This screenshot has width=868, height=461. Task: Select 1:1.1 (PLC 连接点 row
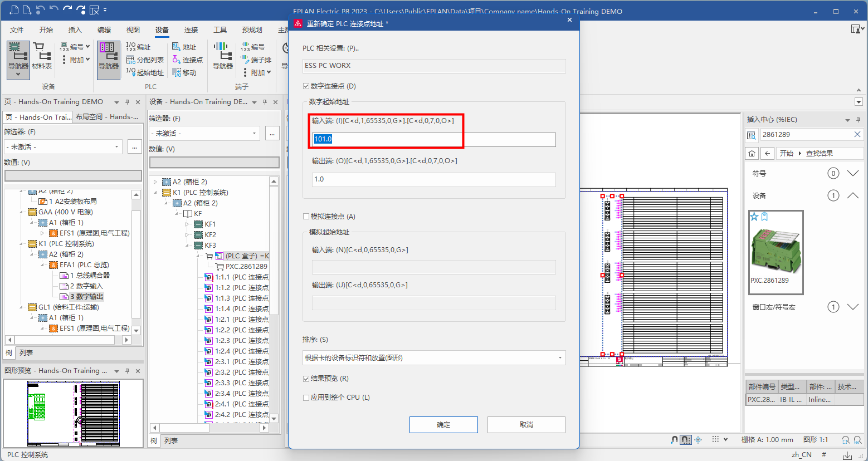241,277
